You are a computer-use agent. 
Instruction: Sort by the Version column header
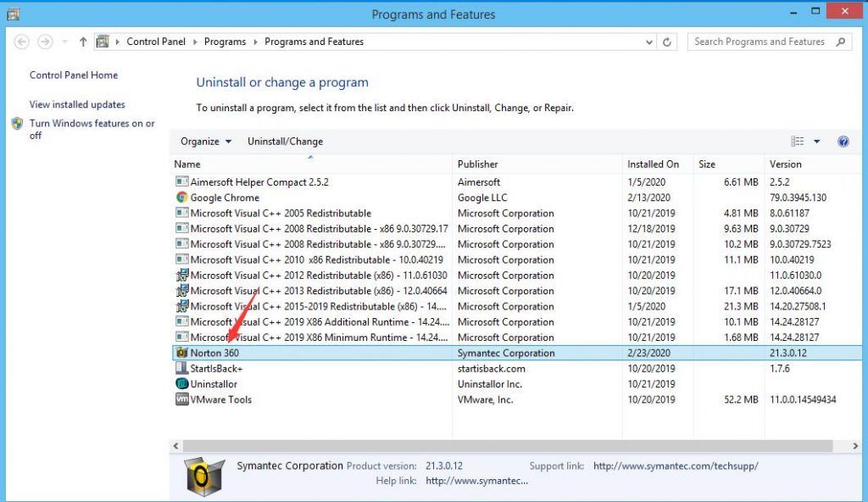[814, 164]
